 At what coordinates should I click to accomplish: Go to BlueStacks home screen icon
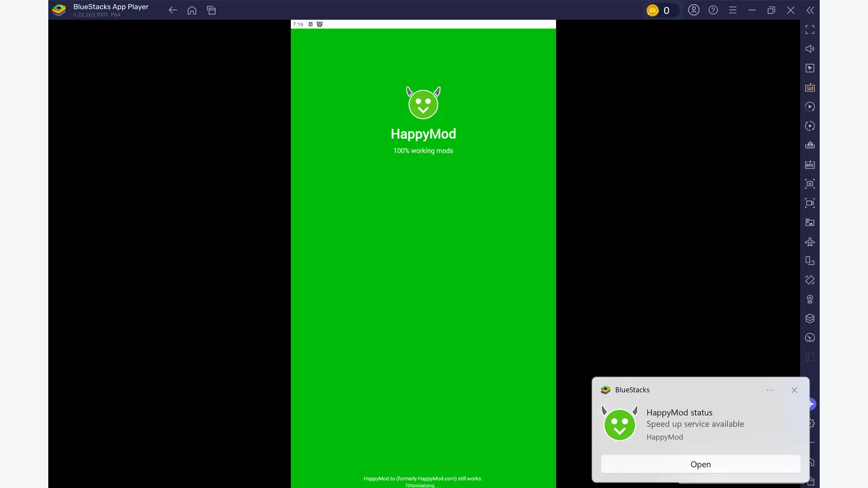192,10
